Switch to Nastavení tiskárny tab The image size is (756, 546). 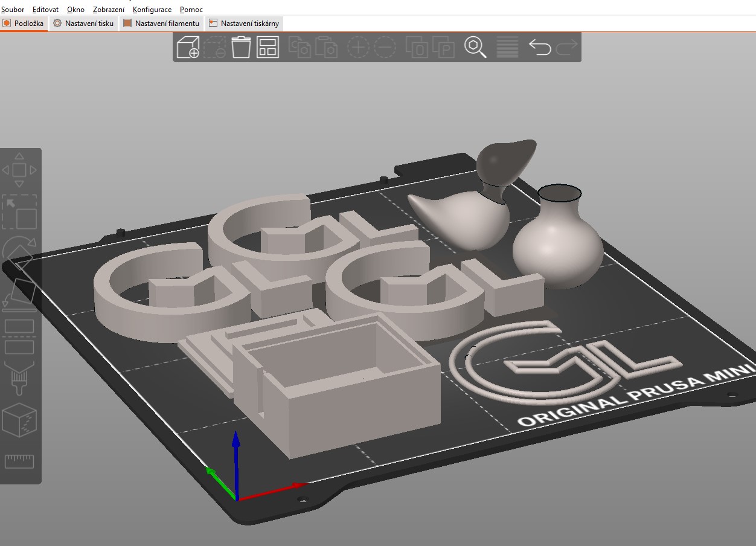(x=244, y=24)
